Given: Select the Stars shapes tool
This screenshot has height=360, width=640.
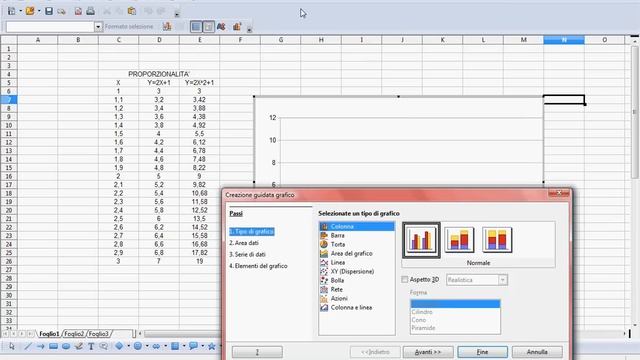Looking at the screenshot, I should tap(211, 346).
